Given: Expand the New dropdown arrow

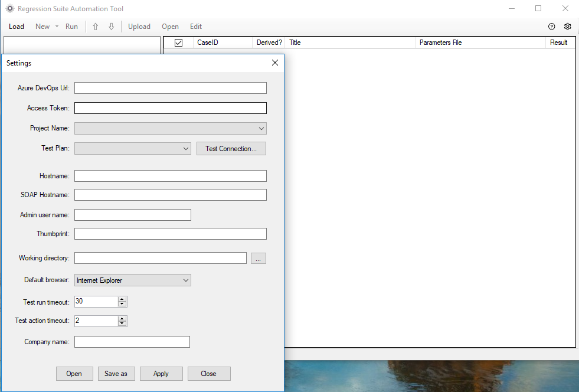Looking at the screenshot, I should [x=55, y=27].
